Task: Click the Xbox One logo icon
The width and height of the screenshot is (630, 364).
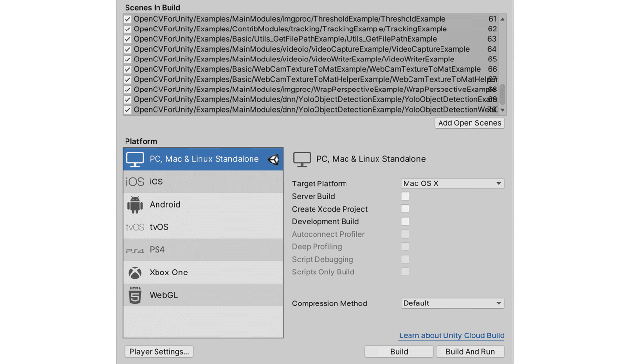Action: (135, 273)
